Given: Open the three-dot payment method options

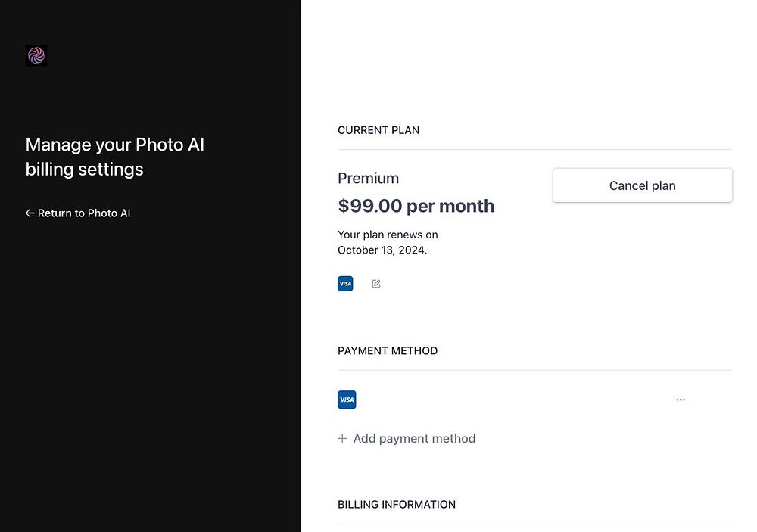Looking at the screenshot, I should coord(681,400).
